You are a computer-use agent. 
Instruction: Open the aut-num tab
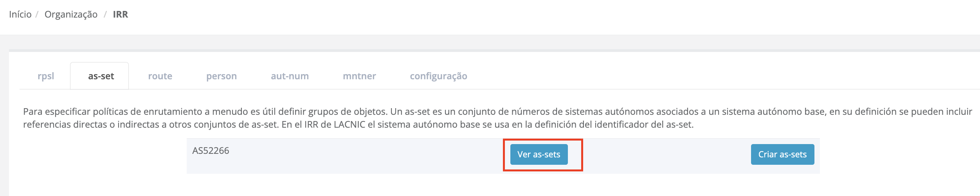pyautogui.click(x=290, y=76)
